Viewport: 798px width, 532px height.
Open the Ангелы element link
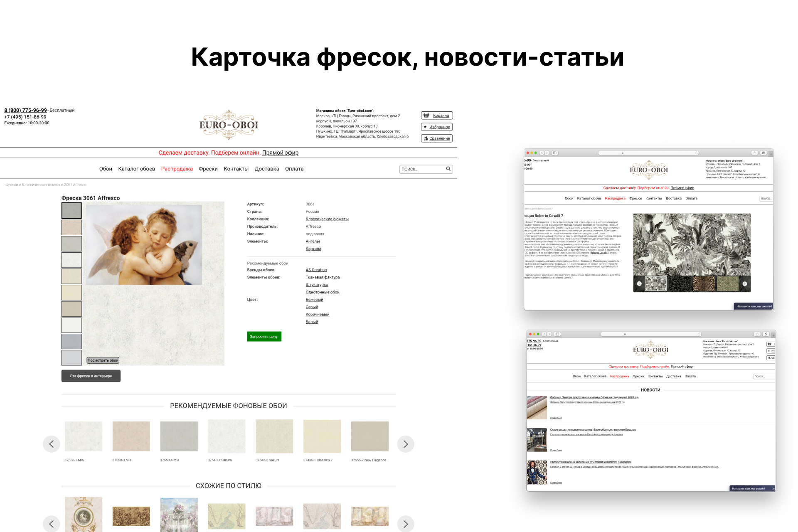(313, 241)
